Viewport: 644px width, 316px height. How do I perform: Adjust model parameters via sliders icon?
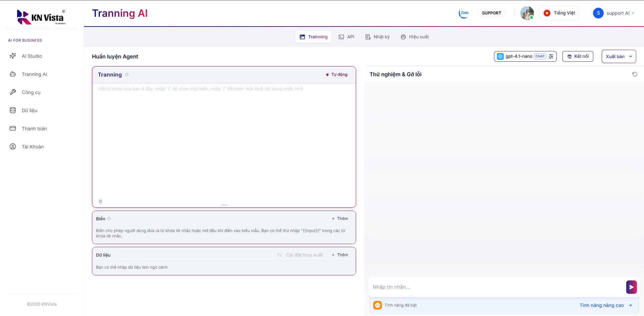click(x=551, y=56)
